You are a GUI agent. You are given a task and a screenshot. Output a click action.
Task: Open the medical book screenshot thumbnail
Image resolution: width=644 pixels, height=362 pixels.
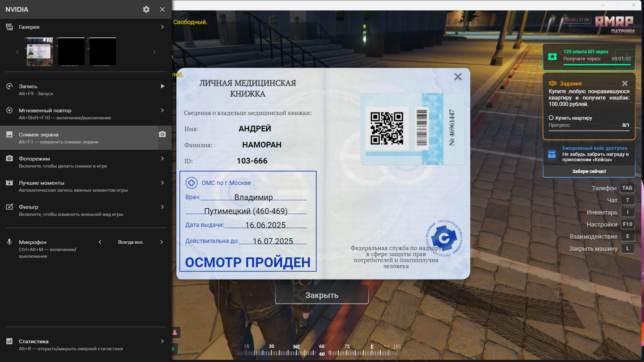pos(40,52)
